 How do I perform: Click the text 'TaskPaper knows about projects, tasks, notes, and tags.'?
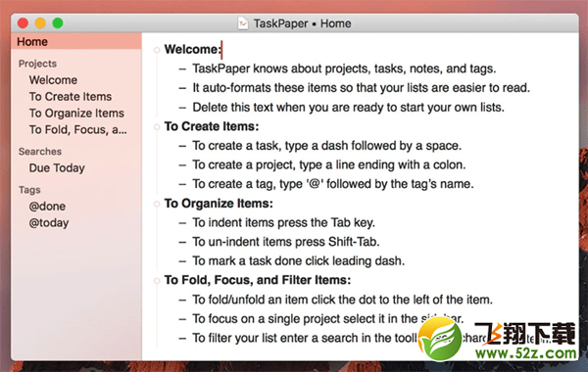pyautogui.click(x=344, y=69)
